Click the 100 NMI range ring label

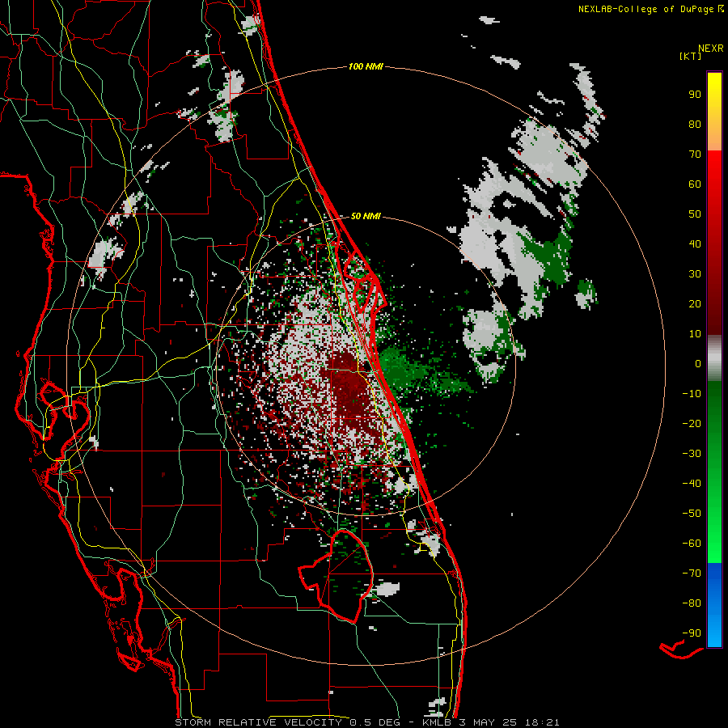tap(366, 67)
